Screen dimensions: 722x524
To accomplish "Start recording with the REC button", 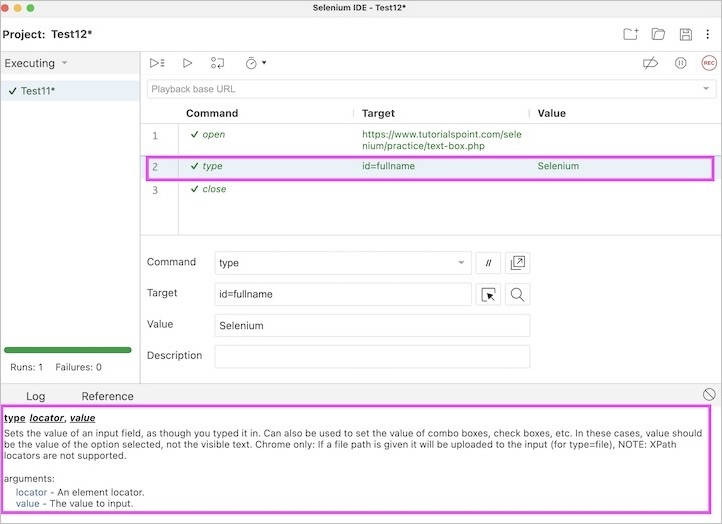I will coord(709,63).
